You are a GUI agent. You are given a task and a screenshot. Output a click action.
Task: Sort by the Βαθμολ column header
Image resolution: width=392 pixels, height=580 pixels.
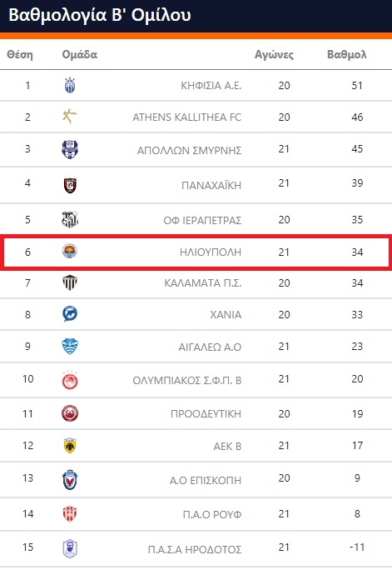pyautogui.click(x=346, y=55)
